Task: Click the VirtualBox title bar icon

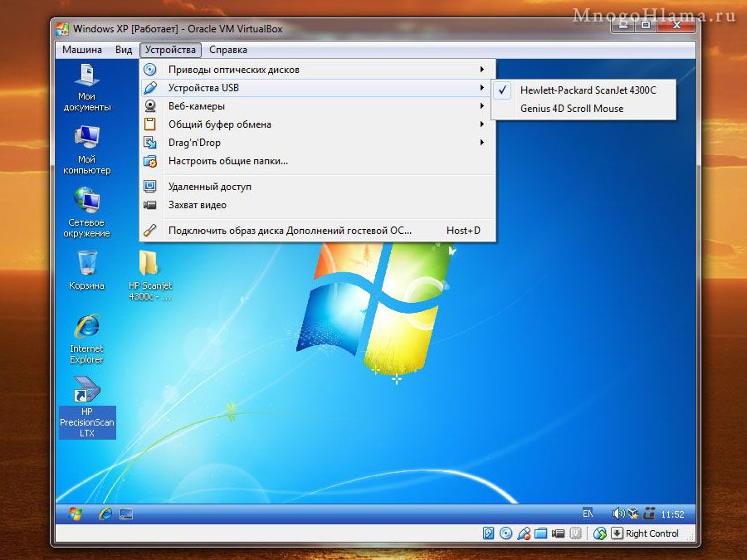Action: [62, 29]
